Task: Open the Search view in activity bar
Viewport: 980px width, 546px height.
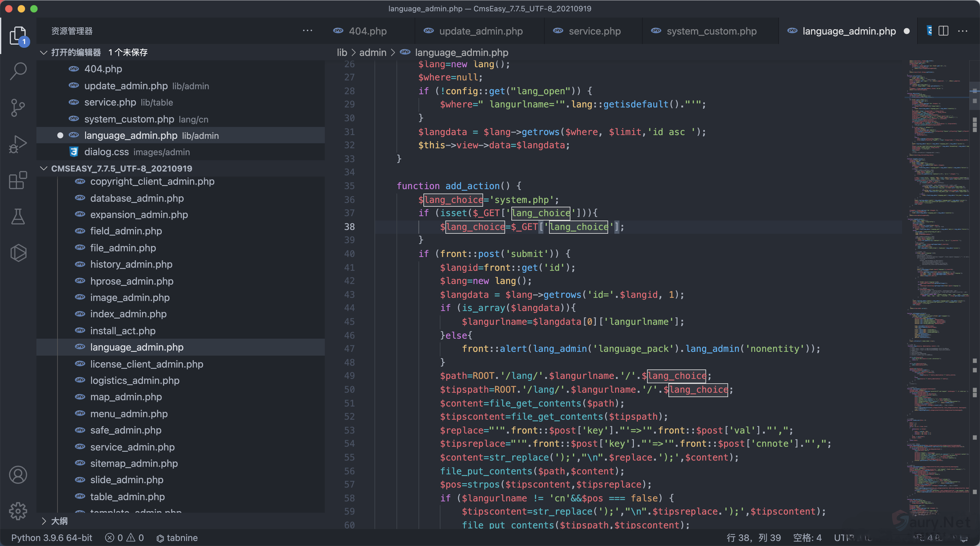Action: (18, 71)
